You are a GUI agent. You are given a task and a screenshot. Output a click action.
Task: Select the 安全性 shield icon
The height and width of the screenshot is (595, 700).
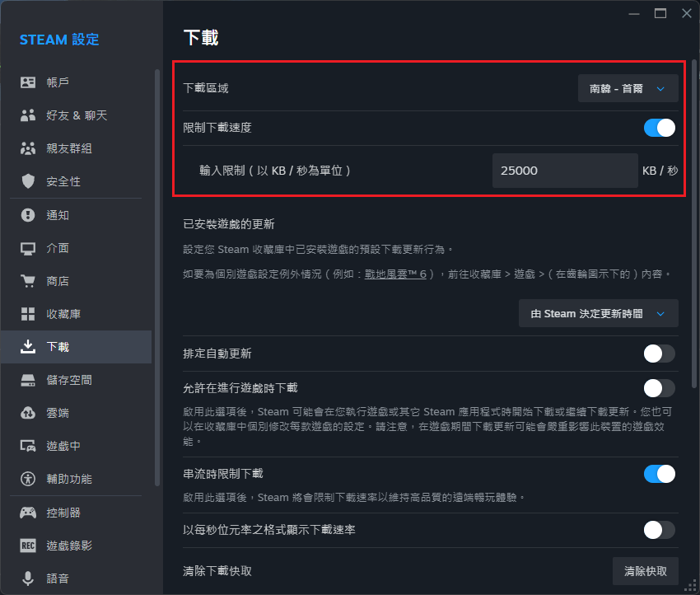tap(28, 181)
